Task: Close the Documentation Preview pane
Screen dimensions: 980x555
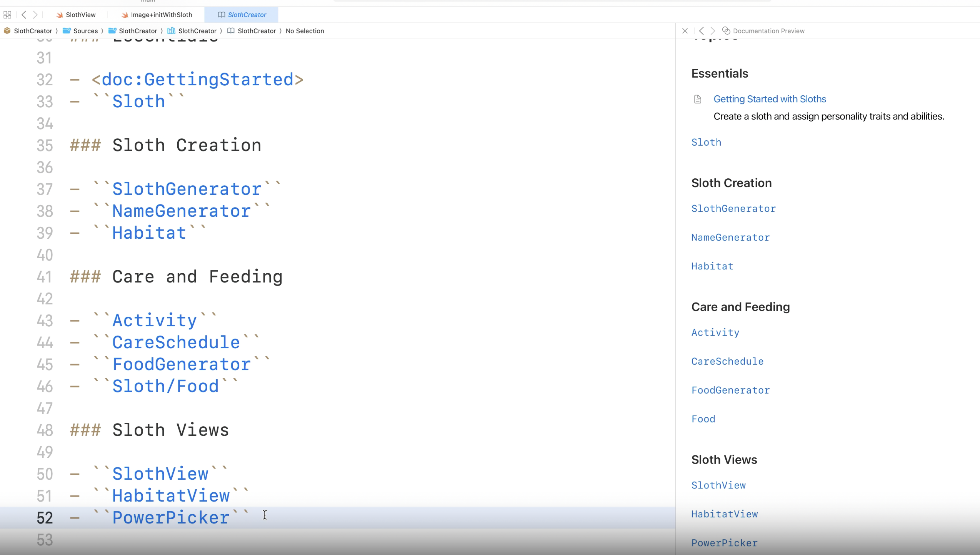Action: (685, 31)
